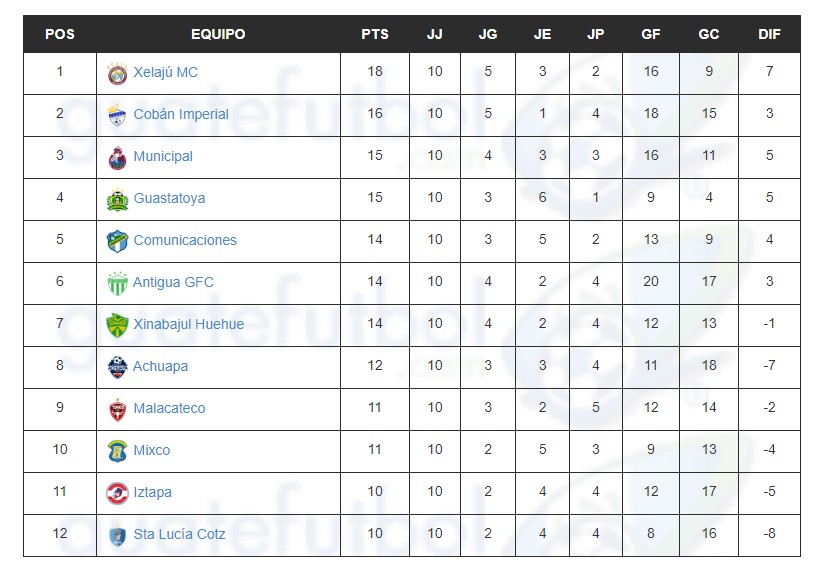Click the Iztapa round club logo
This screenshot has height=562, width=819.
pos(117,493)
